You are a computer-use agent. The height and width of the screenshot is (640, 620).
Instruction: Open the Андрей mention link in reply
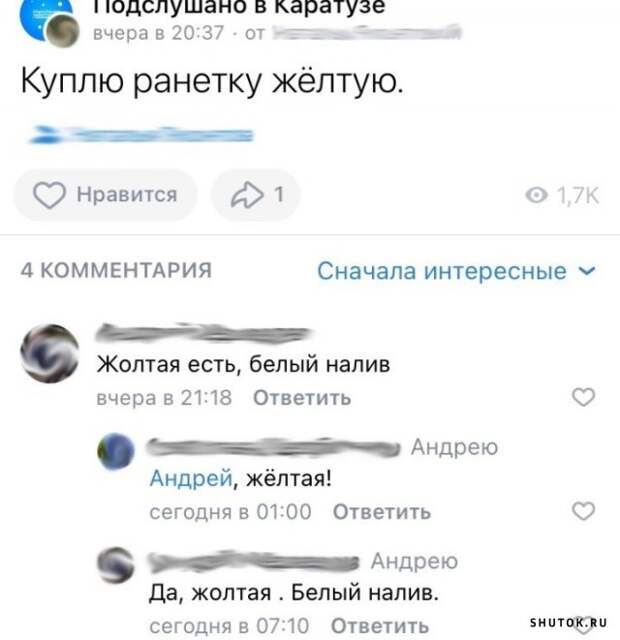191,478
